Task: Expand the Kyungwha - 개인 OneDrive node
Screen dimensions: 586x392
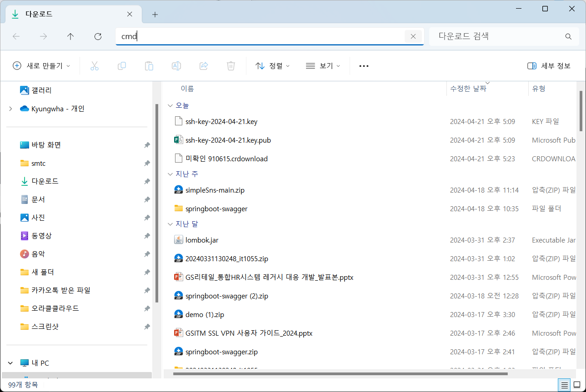Action: click(x=10, y=109)
